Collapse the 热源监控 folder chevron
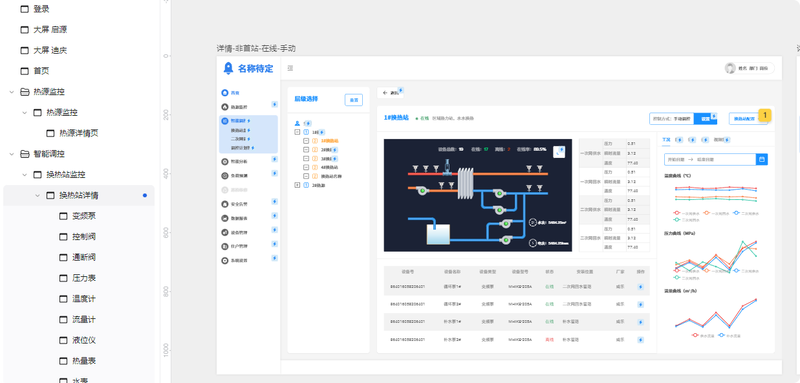 point(11,92)
